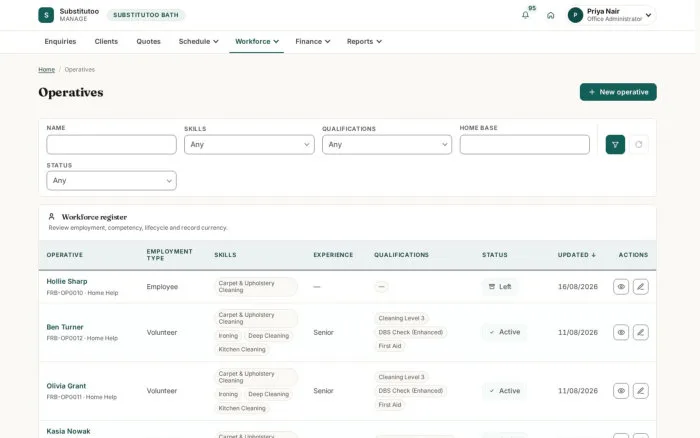
Task: Edit Olivia Grant with pencil icon
Action: (641, 391)
